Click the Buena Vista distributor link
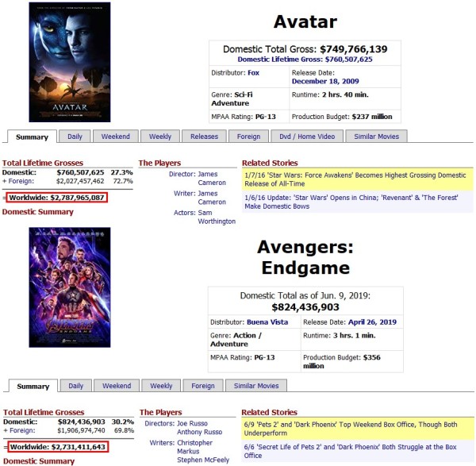This screenshot has height=466, width=476. click(x=267, y=322)
